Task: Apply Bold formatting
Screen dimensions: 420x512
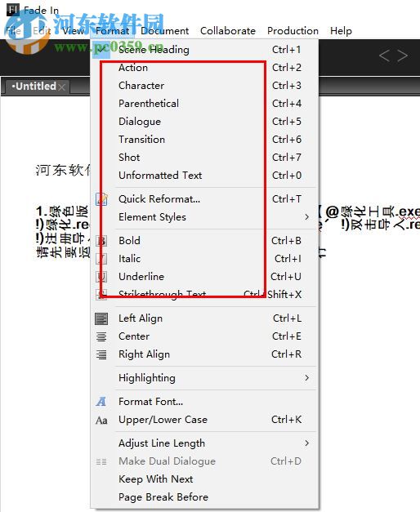Action: tap(204, 241)
